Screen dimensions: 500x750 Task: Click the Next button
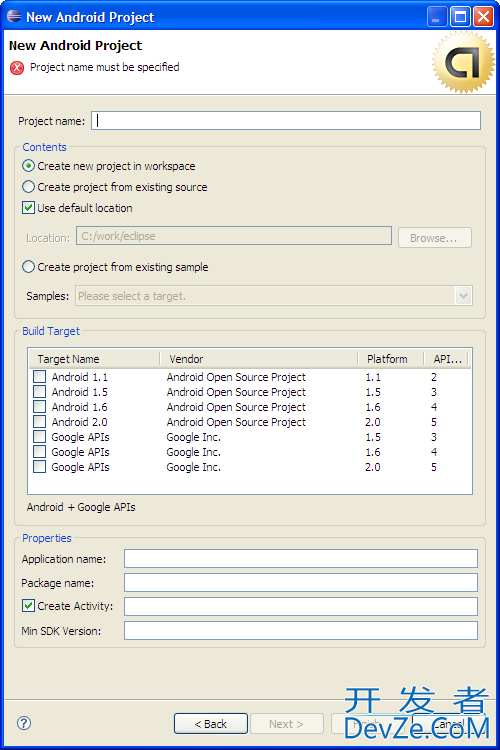[x=286, y=724]
